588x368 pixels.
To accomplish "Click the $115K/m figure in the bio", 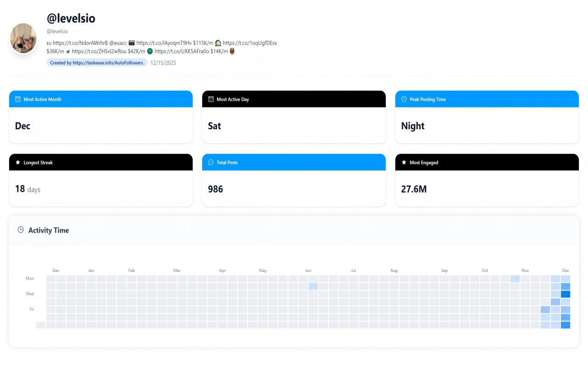I will (x=203, y=43).
